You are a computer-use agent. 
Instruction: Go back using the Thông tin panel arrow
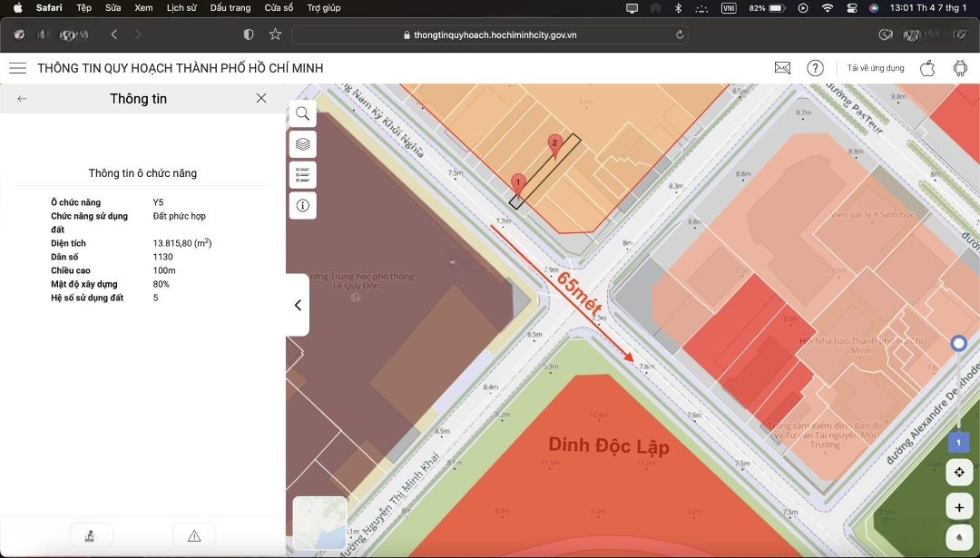(22, 99)
